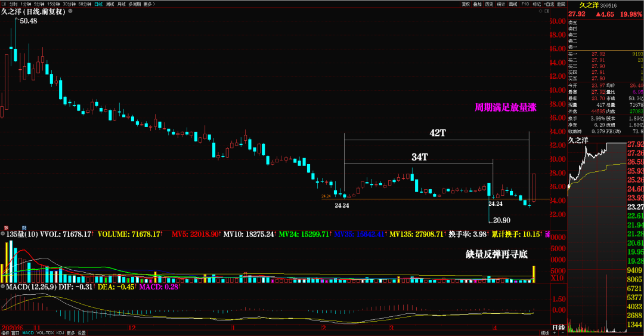Select KDJ indicator tab
Screen dimensions: 644x336
(x=60, y=332)
